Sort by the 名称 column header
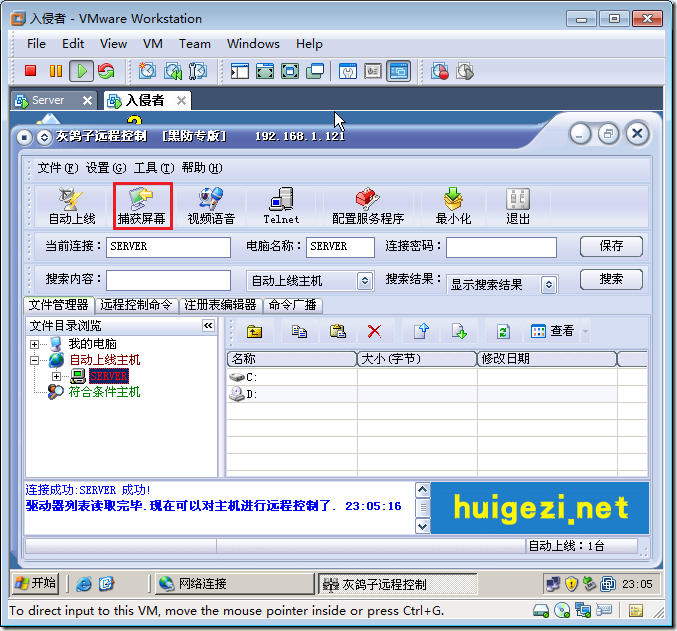This screenshot has height=631, width=677. click(x=292, y=359)
